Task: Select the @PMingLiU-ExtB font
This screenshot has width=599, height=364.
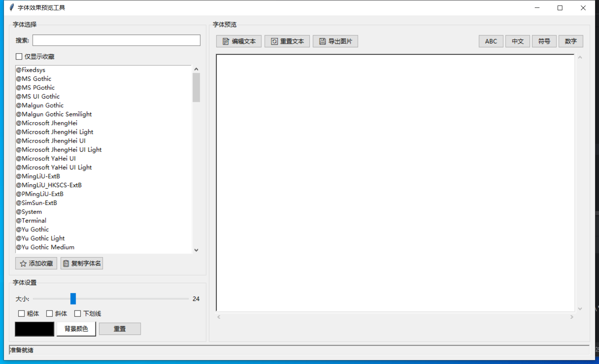Action: pyautogui.click(x=103, y=194)
